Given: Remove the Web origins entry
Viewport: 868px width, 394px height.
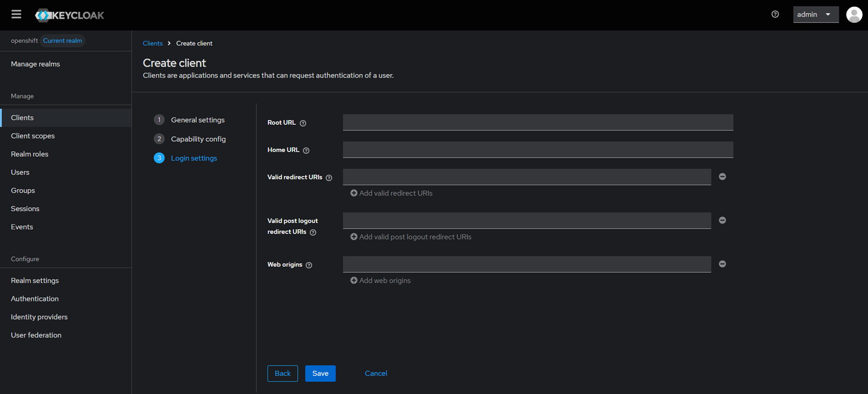Looking at the screenshot, I should coord(722,264).
